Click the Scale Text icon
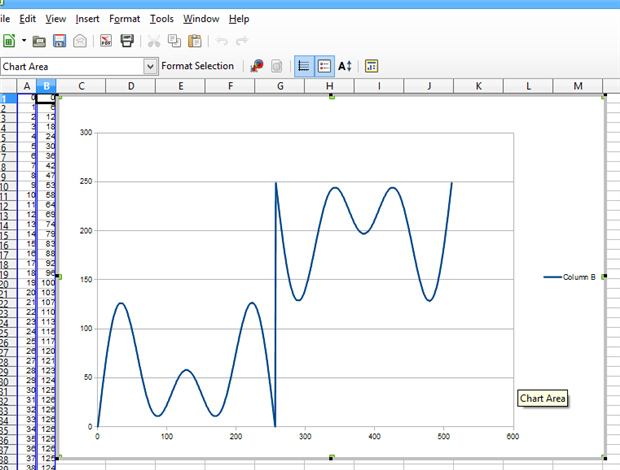Screen dimensions: 620x470 click(345, 66)
